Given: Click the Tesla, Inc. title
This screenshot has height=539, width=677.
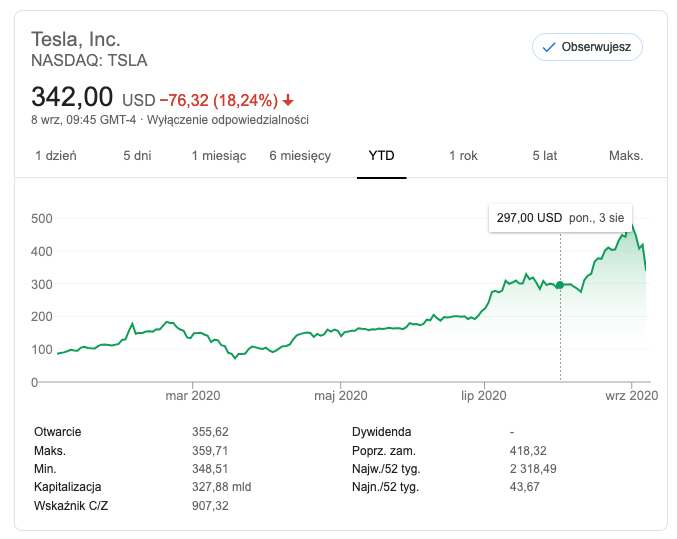Looking at the screenshot, I should coord(76,39).
